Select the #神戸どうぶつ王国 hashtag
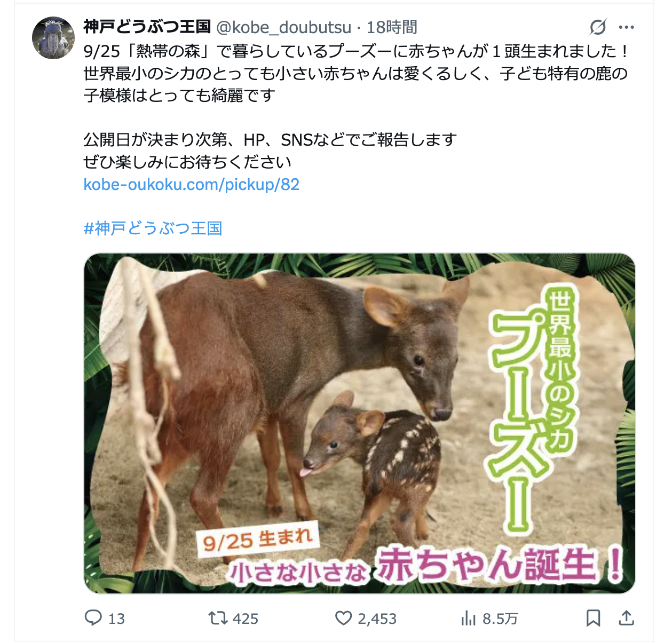Image resolution: width=672 pixels, height=642 pixels. [x=153, y=228]
